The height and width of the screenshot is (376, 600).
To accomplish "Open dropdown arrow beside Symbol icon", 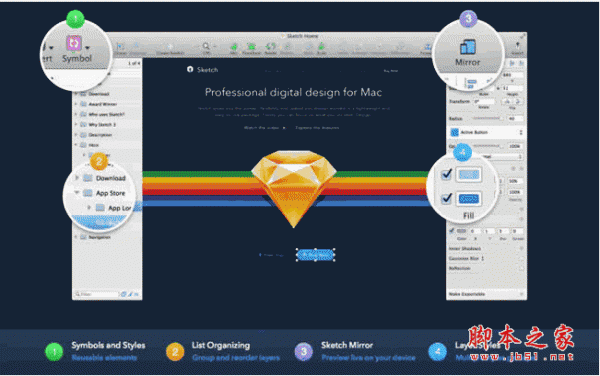I will [x=88, y=48].
